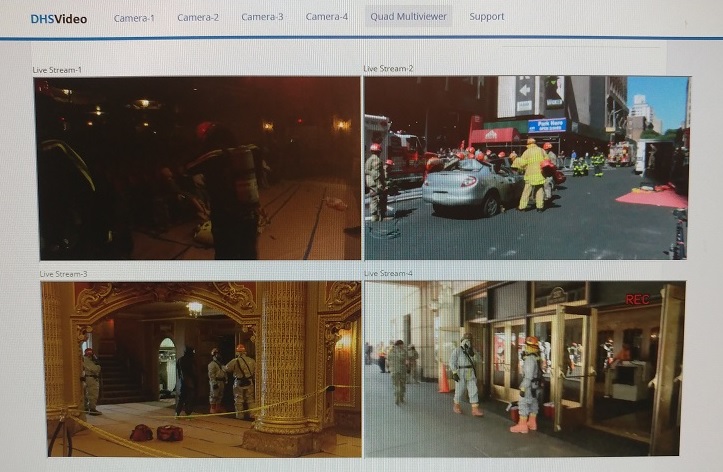Click the DHSVideo logo
The width and height of the screenshot is (723, 472).
[x=58, y=18]
